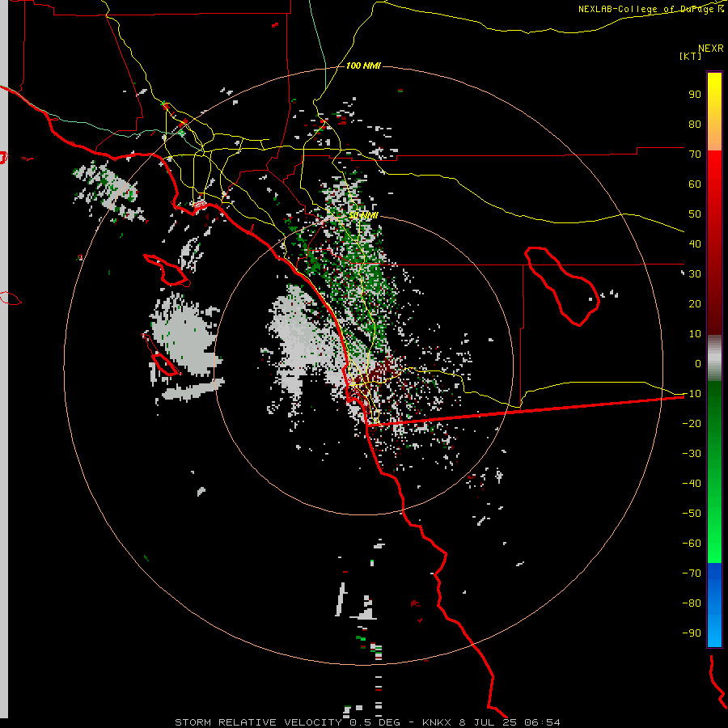Screen dimensions: 728x728
Task: Click the red band of the color bar
Action: tap(714, 243)
